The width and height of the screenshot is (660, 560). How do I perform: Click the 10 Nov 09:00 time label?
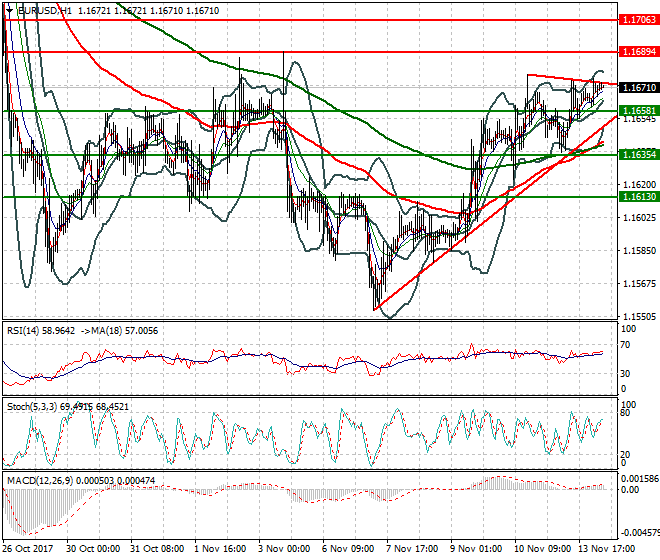point(543,549)
